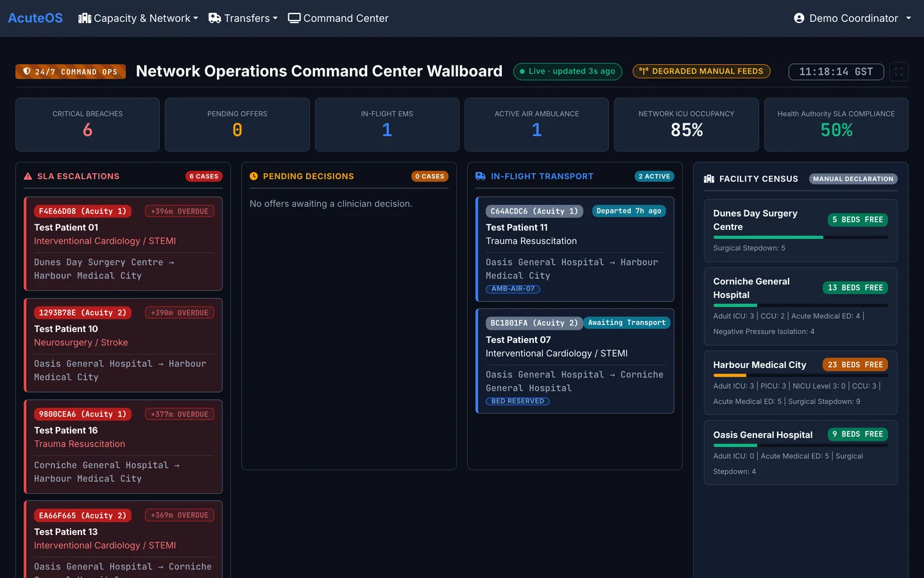Screen dimensions: 924x578
Task: Click the 2 ACTIVE count badge
Action: click(x=654, y=176)
